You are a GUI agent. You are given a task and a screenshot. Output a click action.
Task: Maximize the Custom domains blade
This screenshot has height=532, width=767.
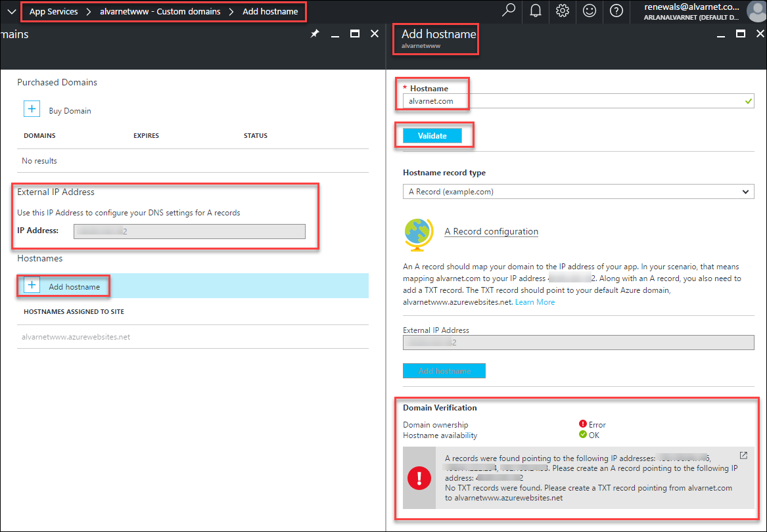pyautogui.click(x=355, y=33)
